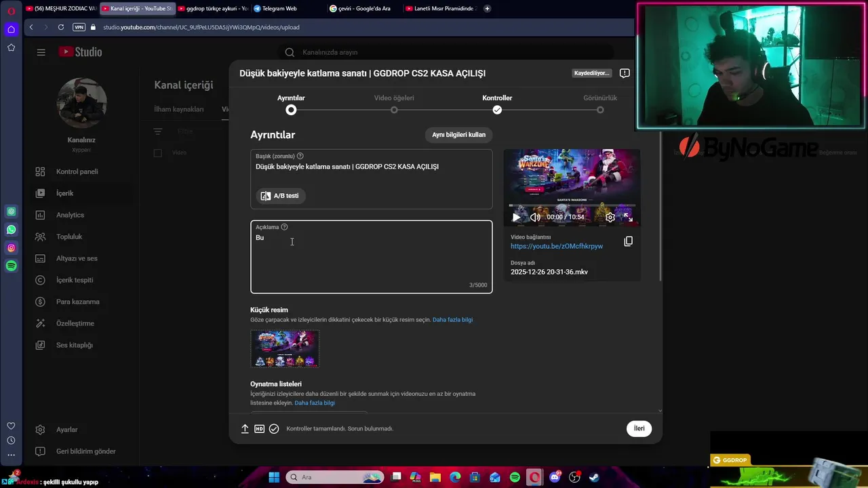Go to the Kontroller step
Viewport: 868px width, 488px height.
click(497, 104)
